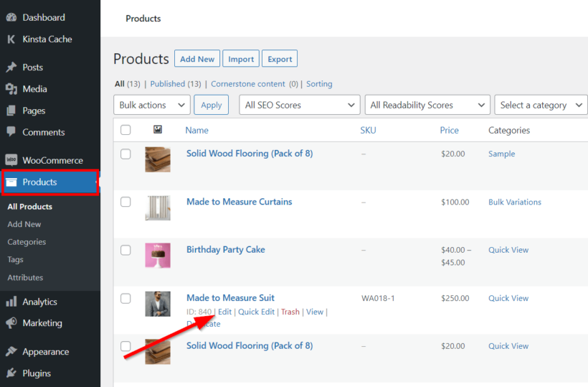This screenshot has height=387, width=588.
Task: Open Dashboard in the sidebar menu
Action: point(44,17)
